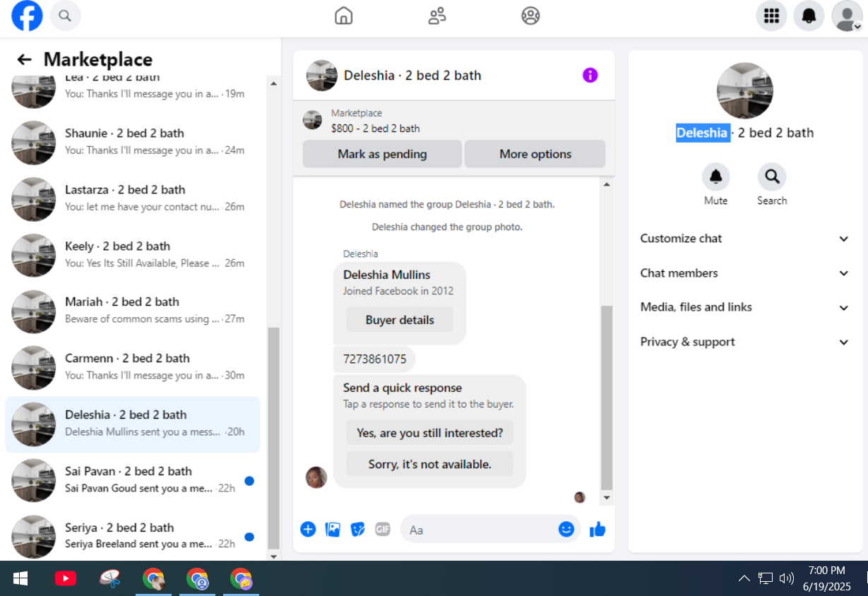
Task: Open the Groups icon in top bar
Action: coord(530,16)
